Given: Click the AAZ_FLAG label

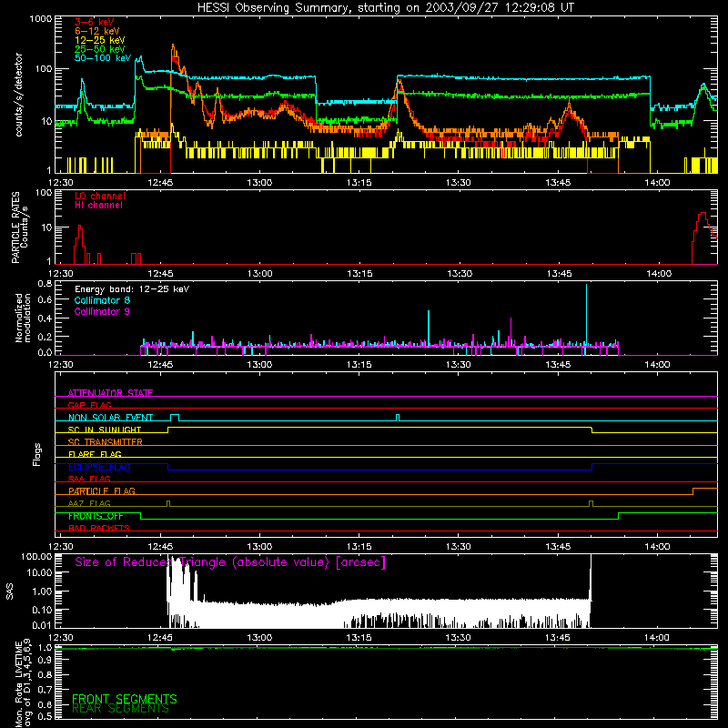Looking at the screenshot, I should click(x=89, y=503).
